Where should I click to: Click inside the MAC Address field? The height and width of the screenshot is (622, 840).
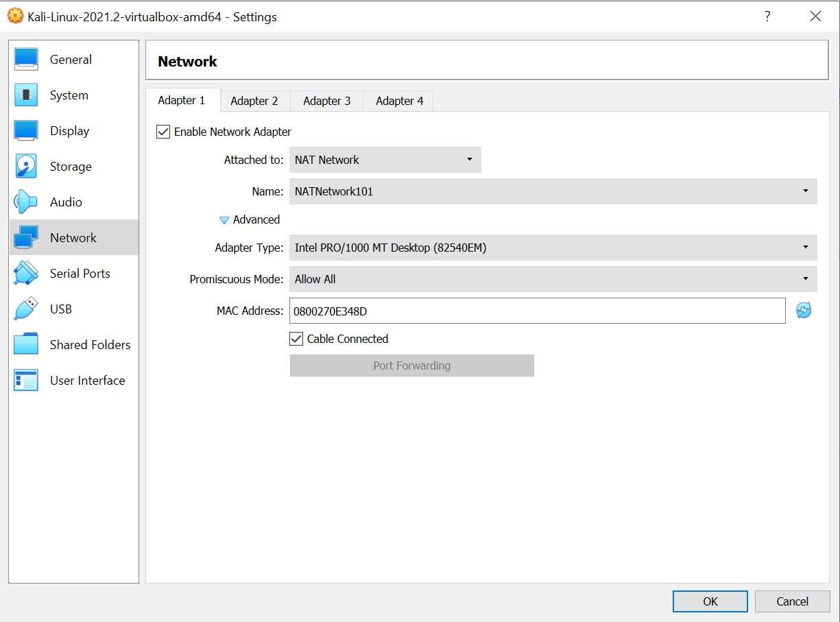pyautogui.click(x=537, y=311)
